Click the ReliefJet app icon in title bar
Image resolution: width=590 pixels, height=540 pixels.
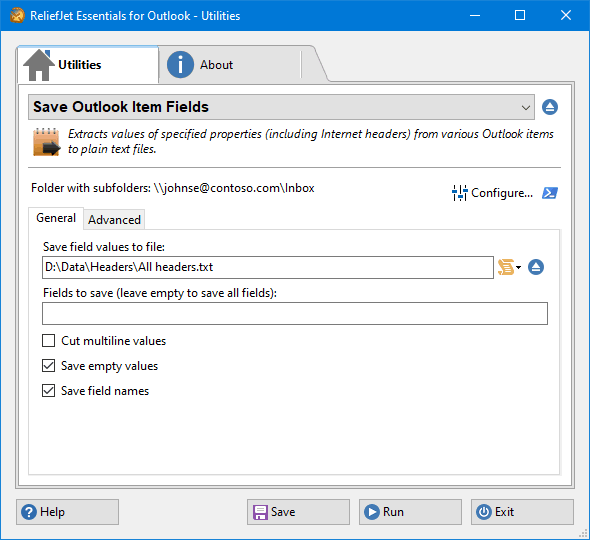17,15
